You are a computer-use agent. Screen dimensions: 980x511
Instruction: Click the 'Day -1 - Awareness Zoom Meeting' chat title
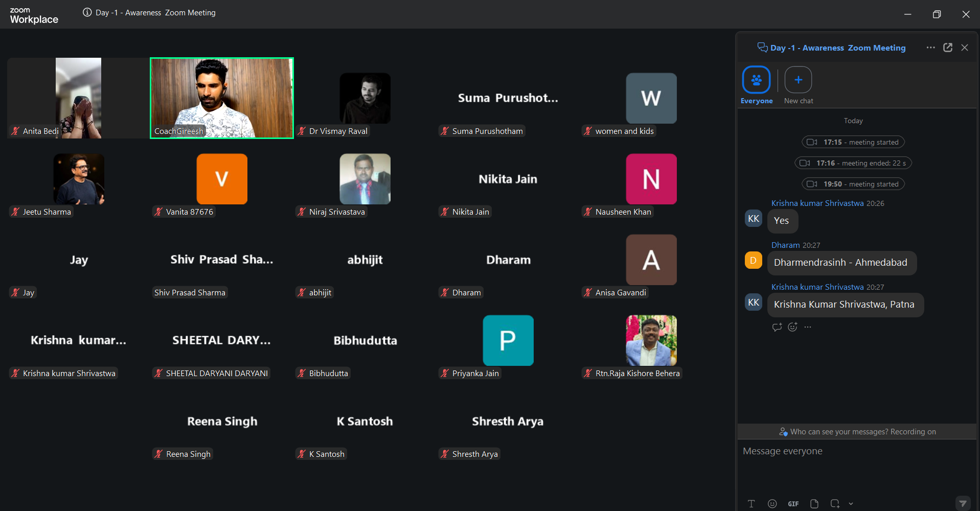(838, 48)
